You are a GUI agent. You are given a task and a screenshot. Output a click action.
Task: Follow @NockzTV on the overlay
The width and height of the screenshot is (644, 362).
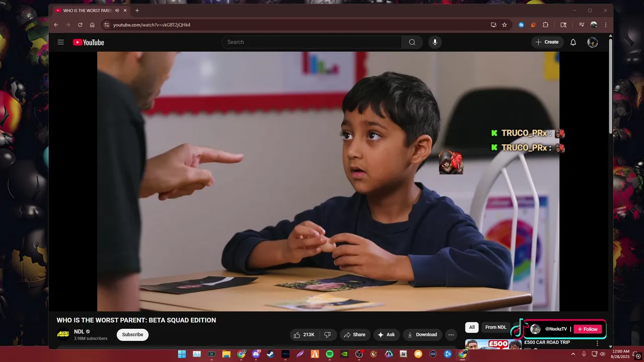(588, 329)
